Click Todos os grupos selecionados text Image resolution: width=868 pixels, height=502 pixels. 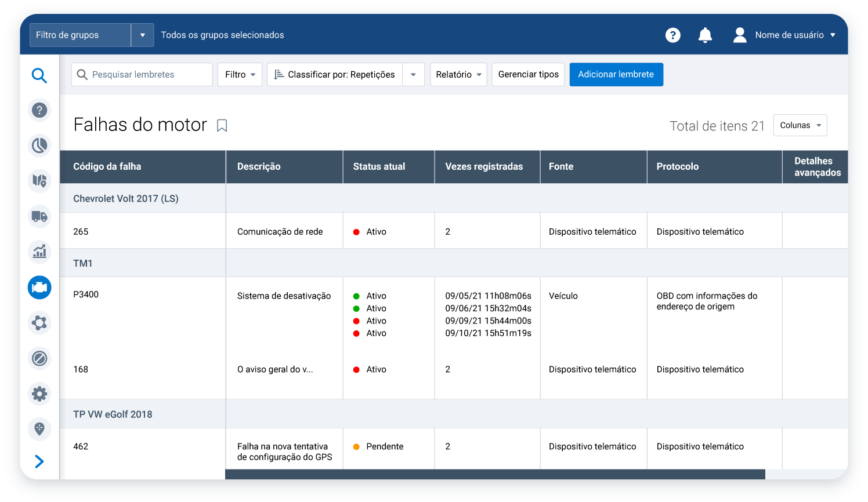tap(223, 35)
